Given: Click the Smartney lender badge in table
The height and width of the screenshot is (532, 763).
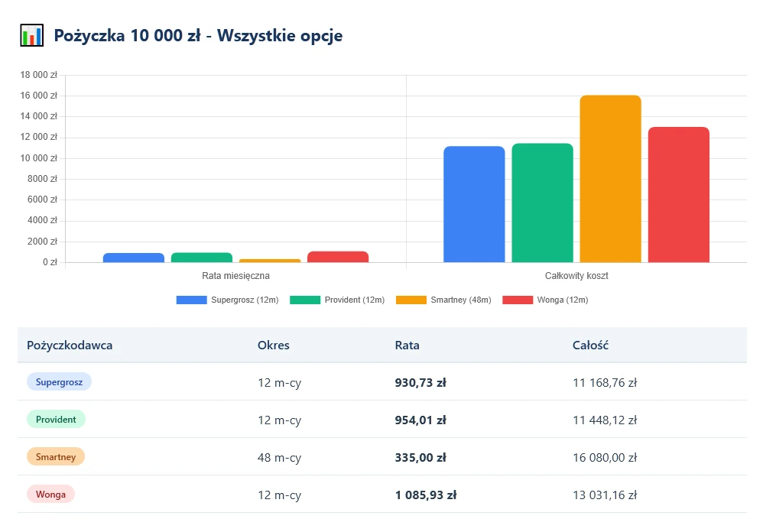Looking at the screenshot, I should click(x=56, y=456).
